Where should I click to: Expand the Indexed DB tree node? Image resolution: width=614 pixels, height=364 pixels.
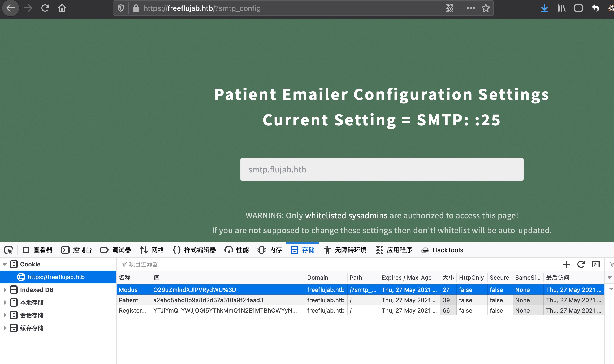point(5,290)
